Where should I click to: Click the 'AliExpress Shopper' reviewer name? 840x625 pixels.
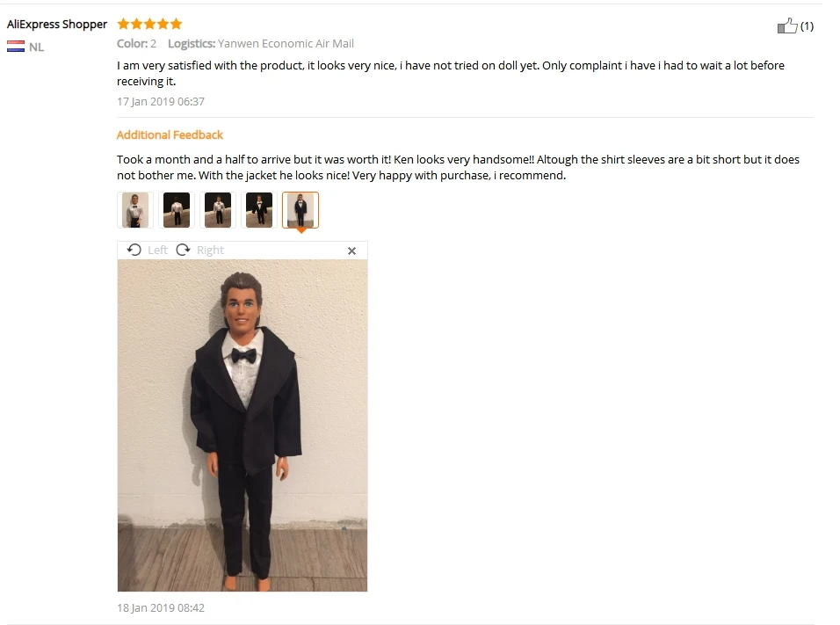coord(57,24)
